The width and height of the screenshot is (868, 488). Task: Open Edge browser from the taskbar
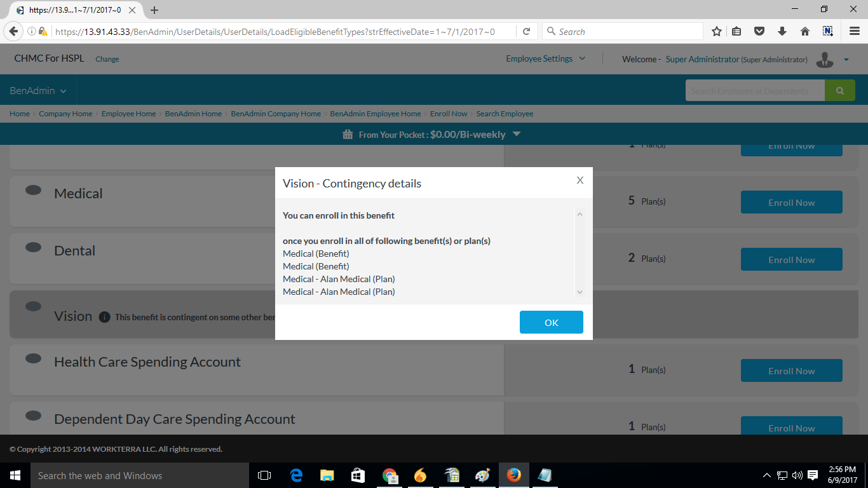coord(296,475)
